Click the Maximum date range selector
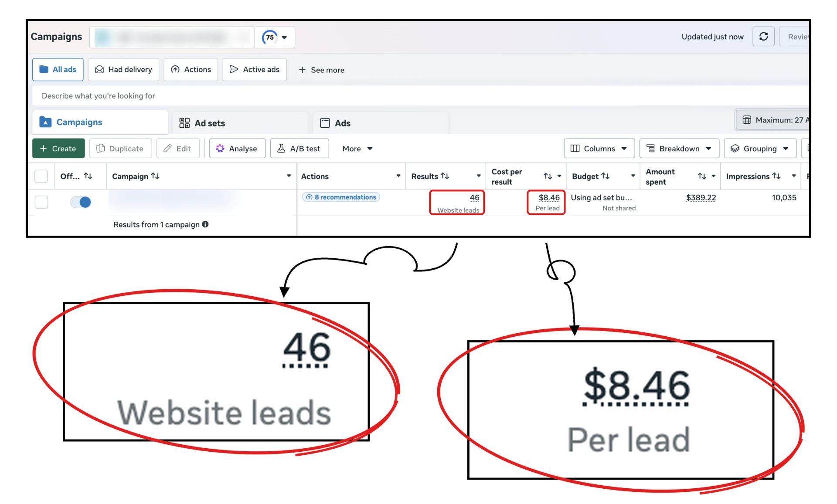This screenshot has height=504, width=837. [x=772, y=120]
